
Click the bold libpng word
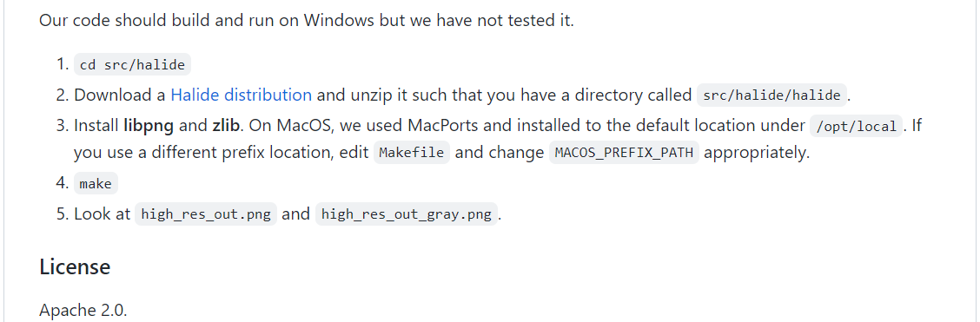coord(149,126)
